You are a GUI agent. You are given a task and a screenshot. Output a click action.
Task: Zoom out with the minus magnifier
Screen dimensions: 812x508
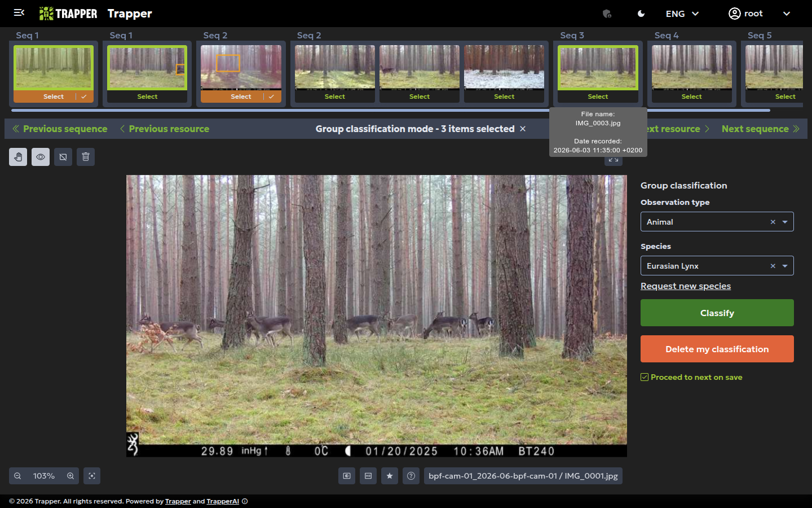coord(17,476)
